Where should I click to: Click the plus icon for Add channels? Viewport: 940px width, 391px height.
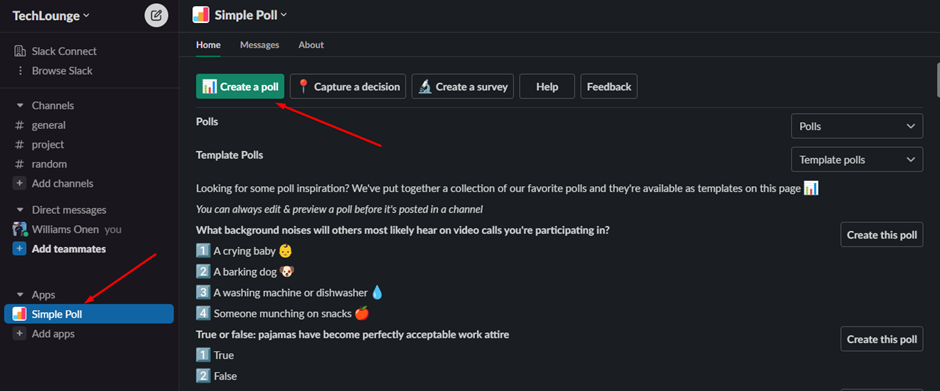[20, 184]
